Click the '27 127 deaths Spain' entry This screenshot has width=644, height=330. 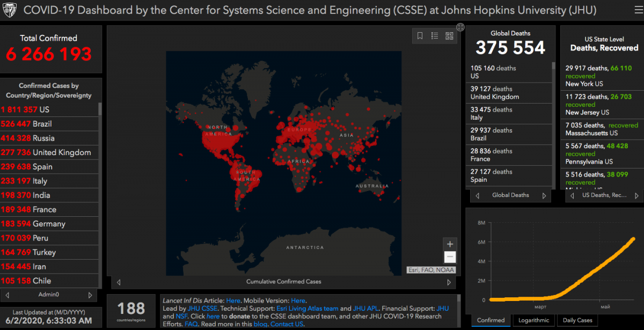click(x=509, y=175)
